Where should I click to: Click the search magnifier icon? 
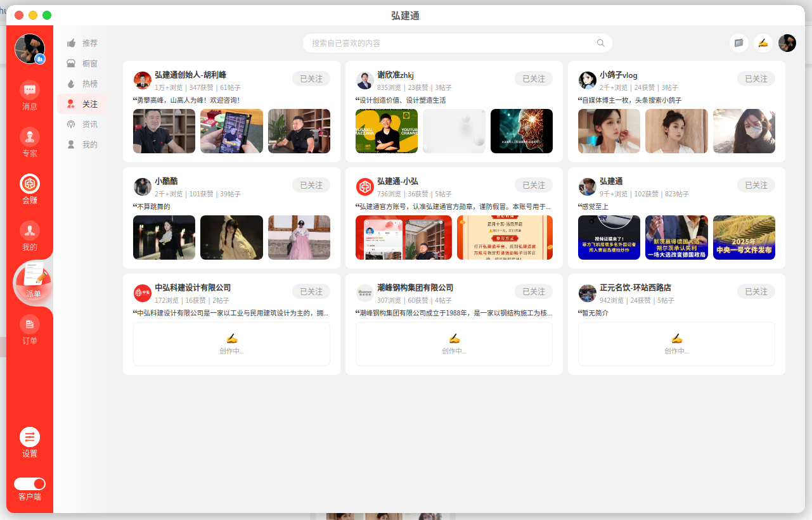tap(600, 43)
